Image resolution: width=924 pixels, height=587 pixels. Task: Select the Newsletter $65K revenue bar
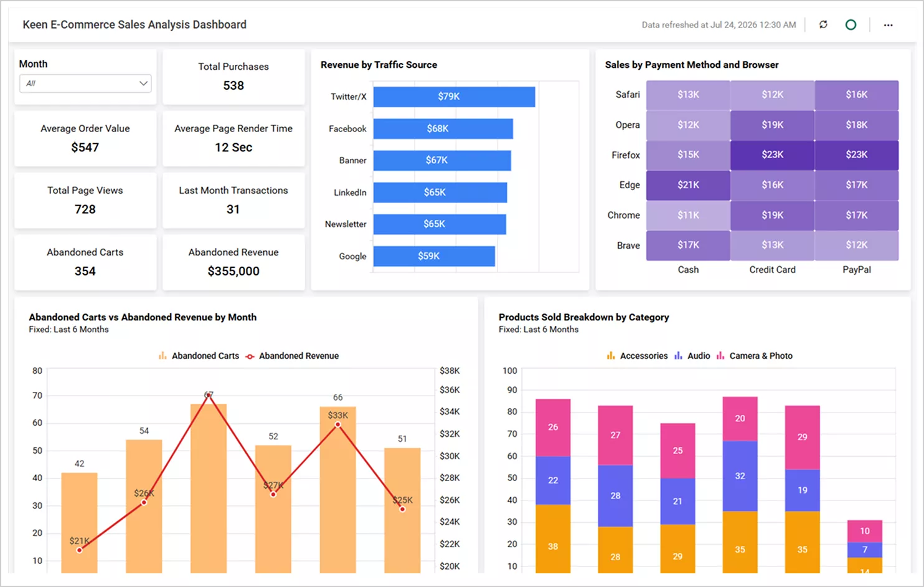tap(440, 224)
